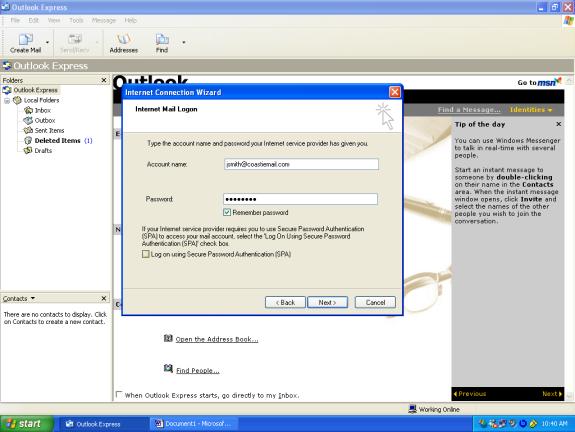The width and height of the screenshot is (575, 432).
Task: Select the Inbox folder icon
Action: pos(28,110)
